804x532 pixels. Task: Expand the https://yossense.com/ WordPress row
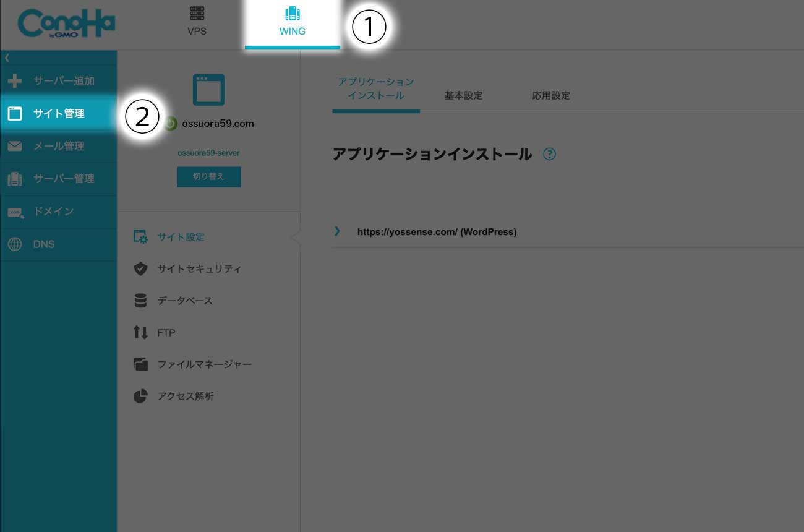click(x=337, y=231)
